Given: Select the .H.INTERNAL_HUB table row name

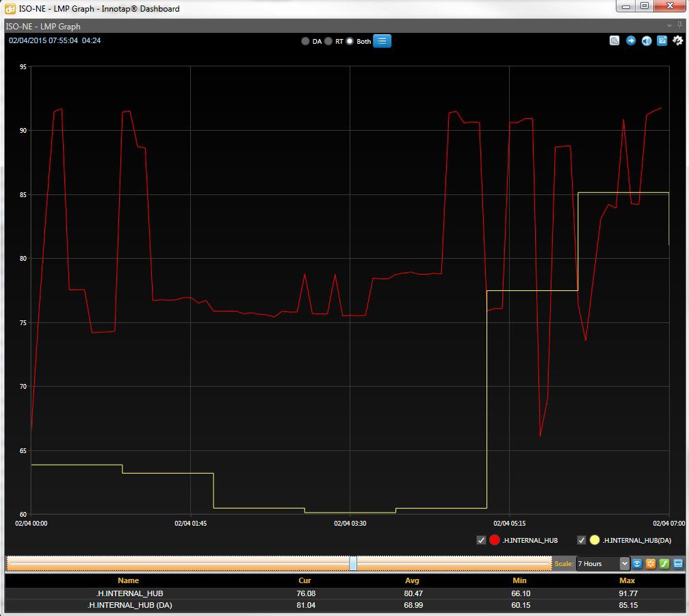Looking at the screenshot, I should point(129,593).
